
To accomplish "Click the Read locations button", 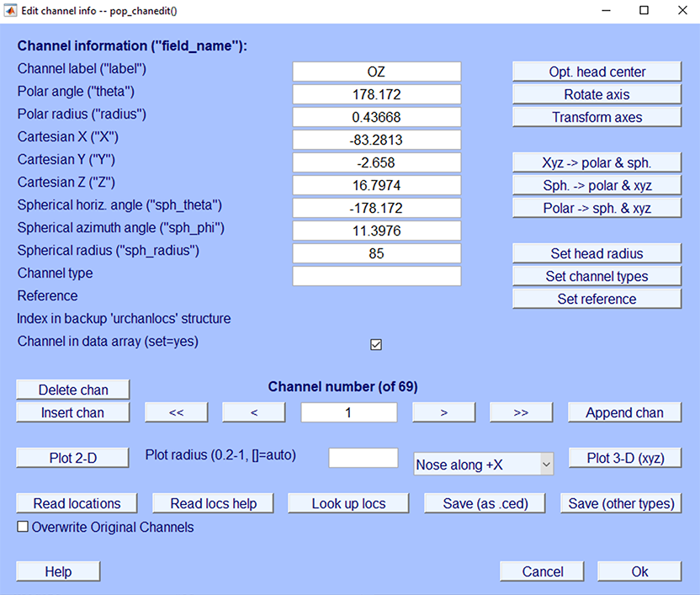I will tap(77, 503).
